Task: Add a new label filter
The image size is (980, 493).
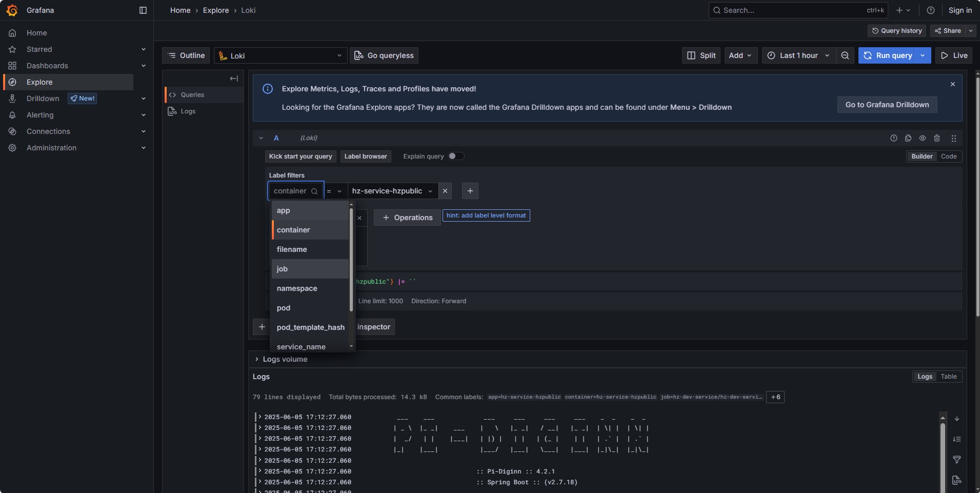Action: [x=470, y=191]
